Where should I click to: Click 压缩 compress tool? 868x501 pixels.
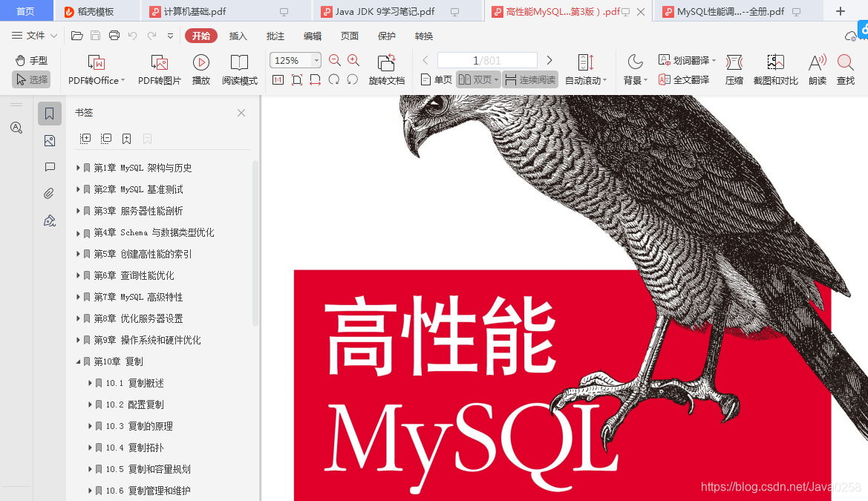point(734,70)
